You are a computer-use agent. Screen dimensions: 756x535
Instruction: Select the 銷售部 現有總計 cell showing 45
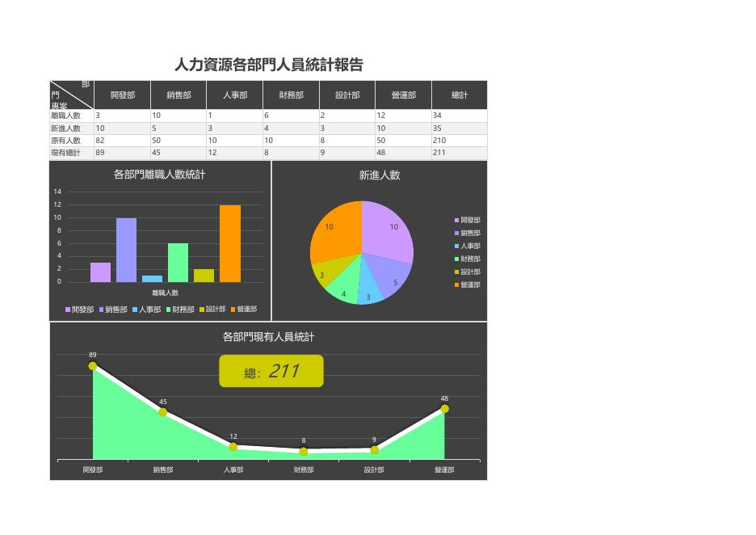tap(178, 153)
